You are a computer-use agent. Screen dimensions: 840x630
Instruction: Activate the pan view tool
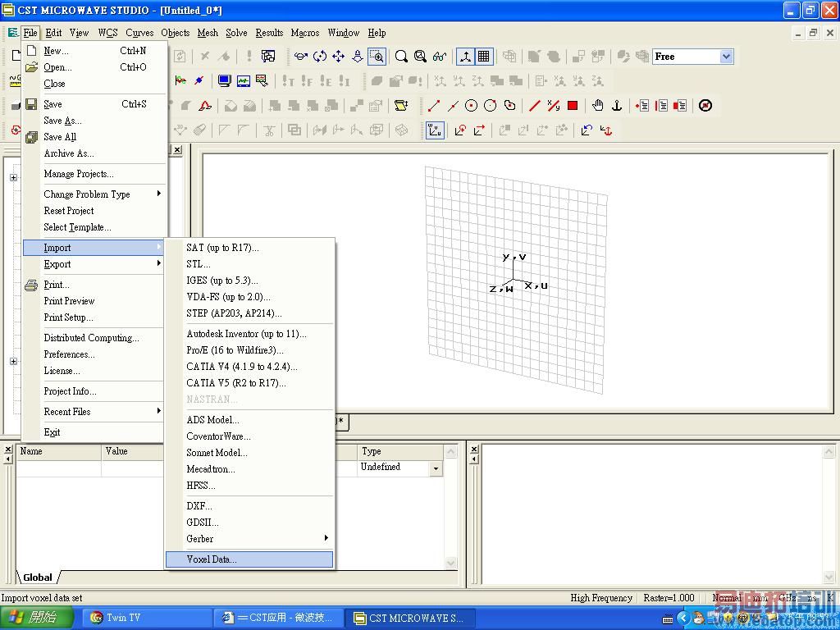coord(338,57)
